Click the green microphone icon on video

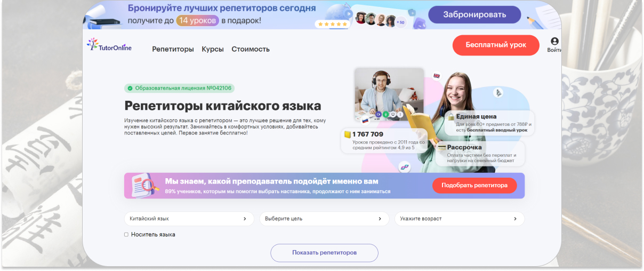click(385, 114)
